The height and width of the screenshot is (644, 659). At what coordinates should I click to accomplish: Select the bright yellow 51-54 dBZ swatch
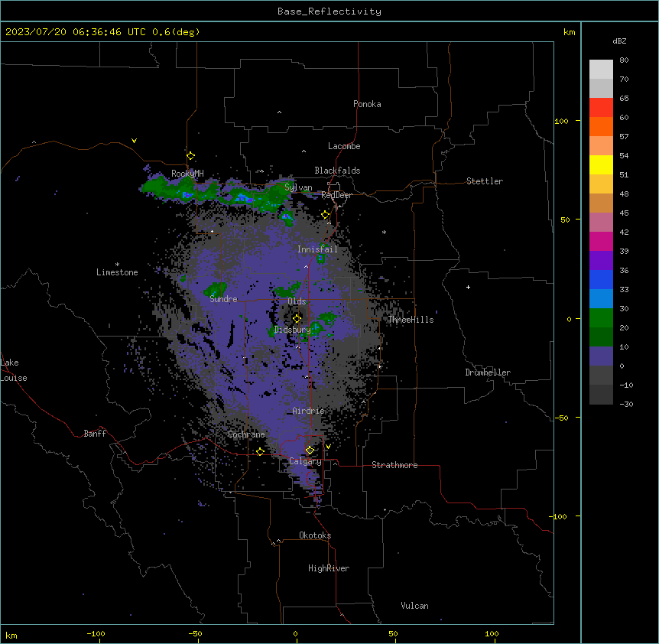point(601,164)
